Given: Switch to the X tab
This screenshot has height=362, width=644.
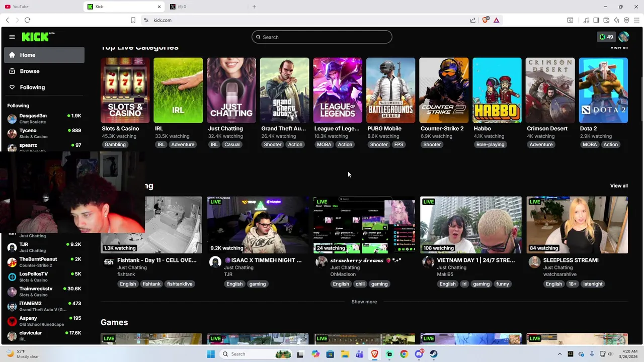Looking at the screenshot, I should point(206,7).
